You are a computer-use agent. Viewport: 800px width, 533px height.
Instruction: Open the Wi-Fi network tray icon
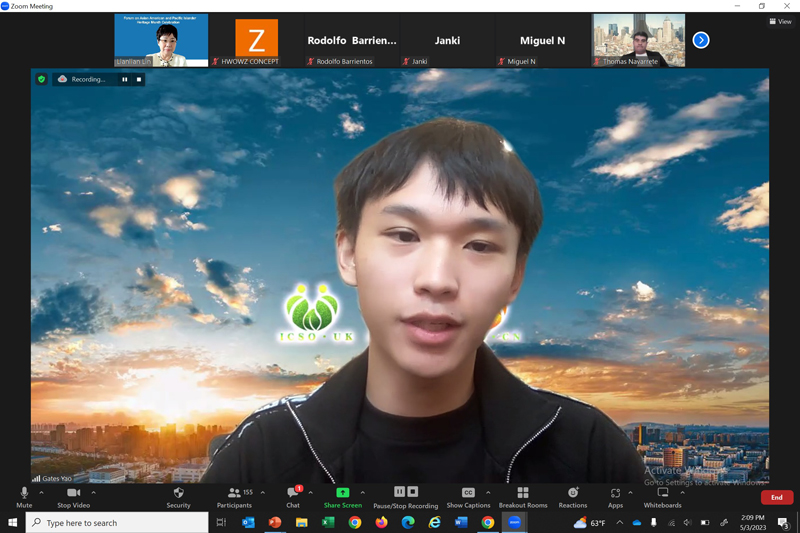671,522
